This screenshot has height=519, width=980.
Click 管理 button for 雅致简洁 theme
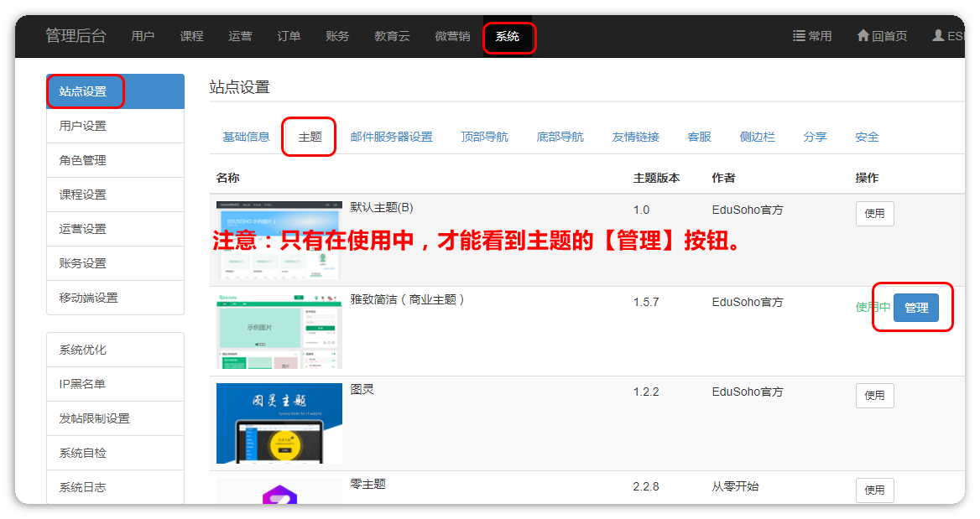[915, 308]
